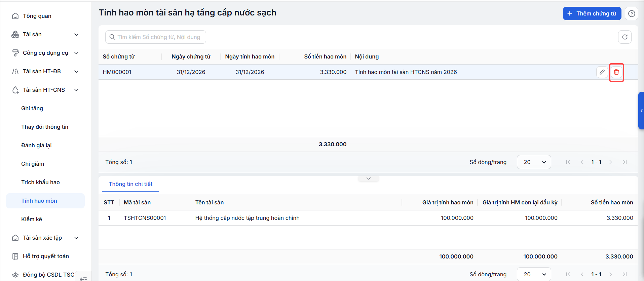644x281 pixels.
Task: Select Tính hao mòn submenu item
Action: (x=45, y=201)
